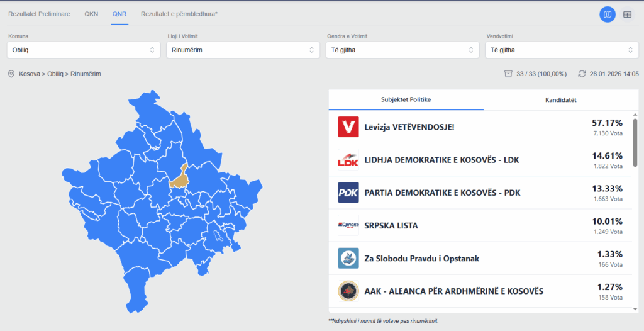Viewport: 644px width, 331px height.
Task: Switch to Rezultatet Preliminare tab
Action: [x=39, y=13]
